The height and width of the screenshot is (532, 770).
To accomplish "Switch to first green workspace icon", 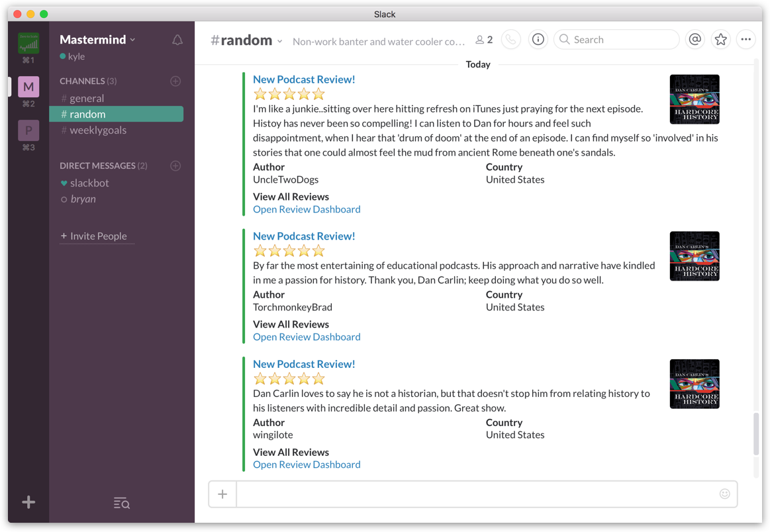I will 28,43.
